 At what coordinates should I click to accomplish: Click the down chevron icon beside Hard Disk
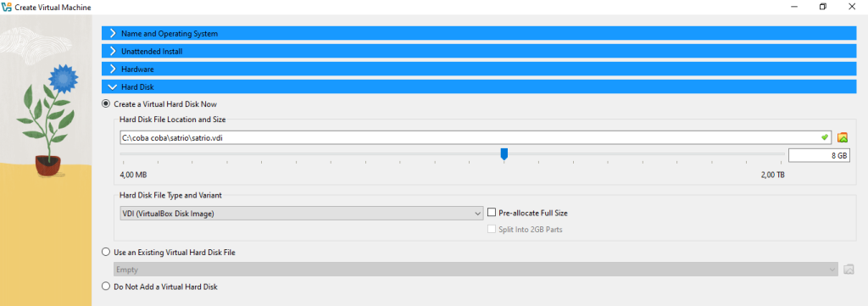[113, 86]
